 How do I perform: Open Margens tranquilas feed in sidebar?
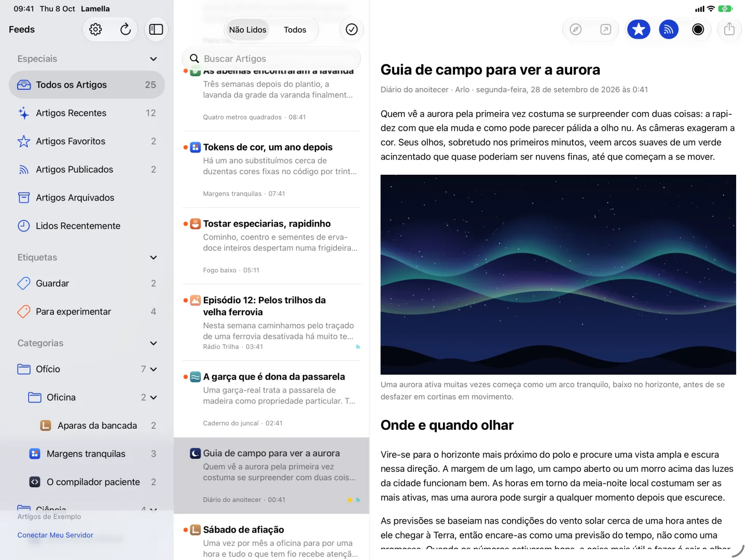point(87,454)
